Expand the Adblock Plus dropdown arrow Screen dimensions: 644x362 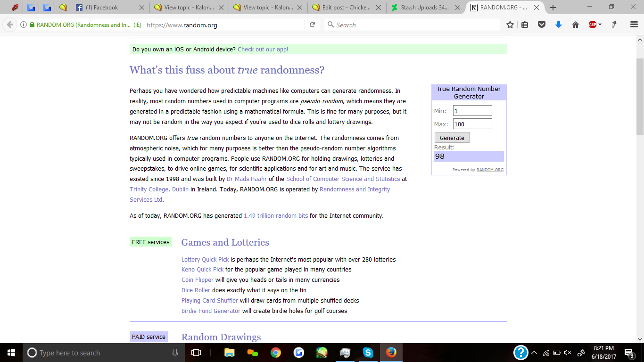click(600, 25)
